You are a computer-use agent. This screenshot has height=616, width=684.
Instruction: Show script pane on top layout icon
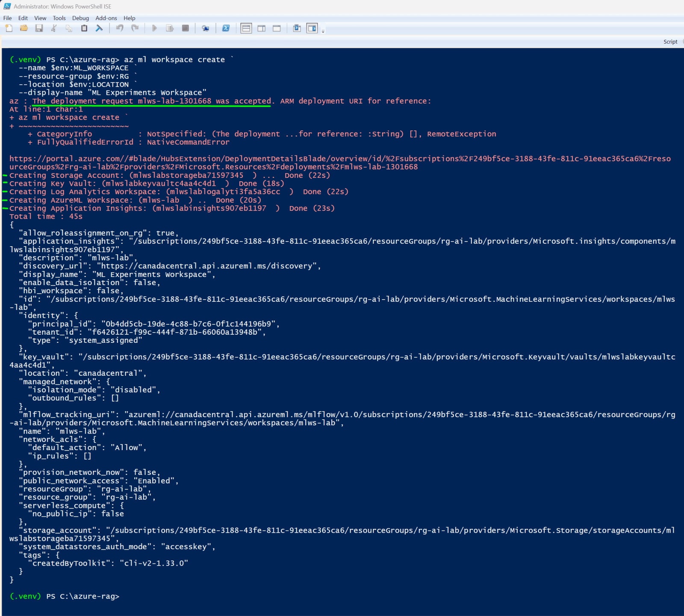(246, 28)
